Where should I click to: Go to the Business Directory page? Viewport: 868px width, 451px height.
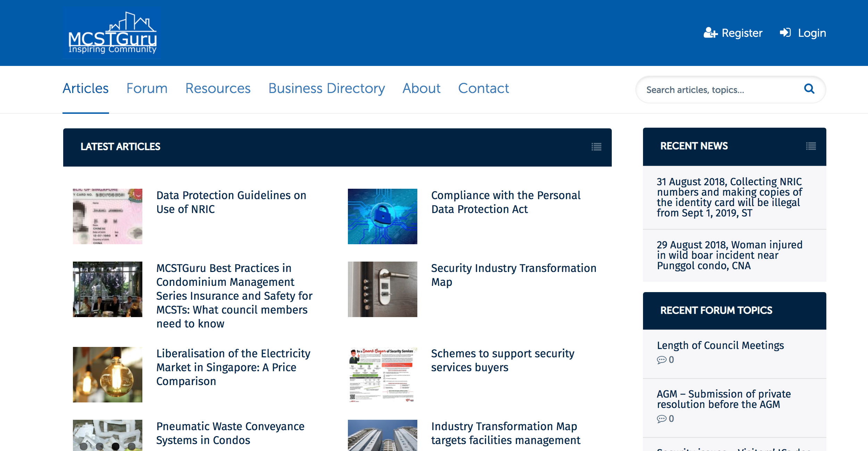coord(326,88)
